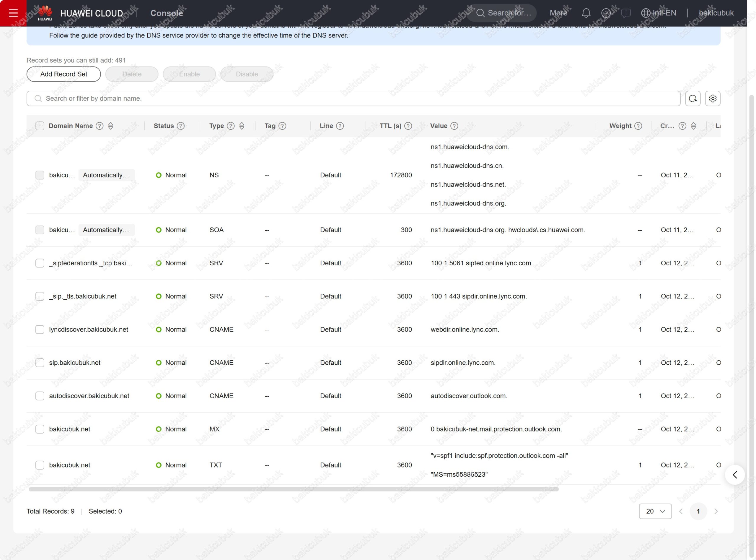
Task: Select the sip.bakicubuk.net record checkbox
Action: click(x=40, y=363)
